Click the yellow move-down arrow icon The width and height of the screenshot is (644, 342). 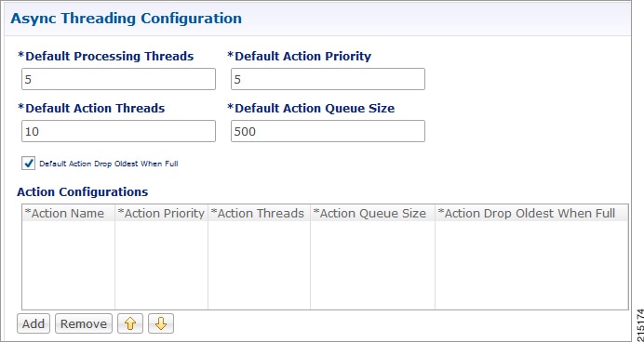[161, 323]
